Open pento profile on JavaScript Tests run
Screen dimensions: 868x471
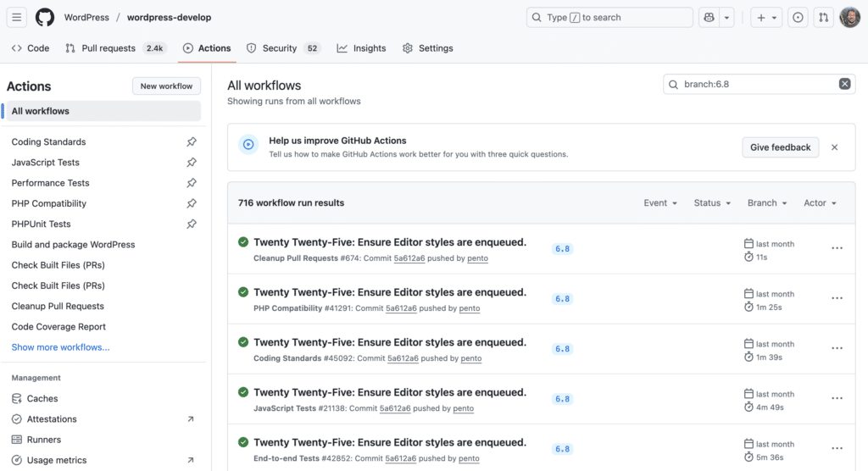464,408
